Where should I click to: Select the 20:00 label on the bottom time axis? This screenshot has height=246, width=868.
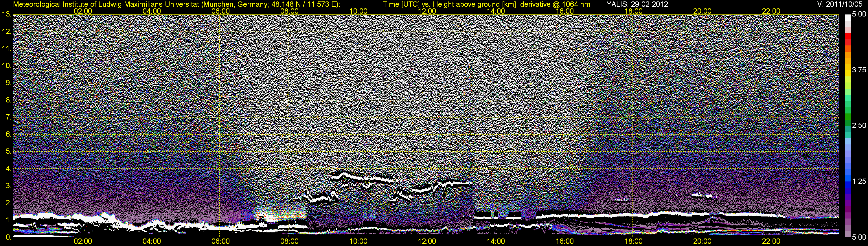pyautogui.click(x=702, y=241)
